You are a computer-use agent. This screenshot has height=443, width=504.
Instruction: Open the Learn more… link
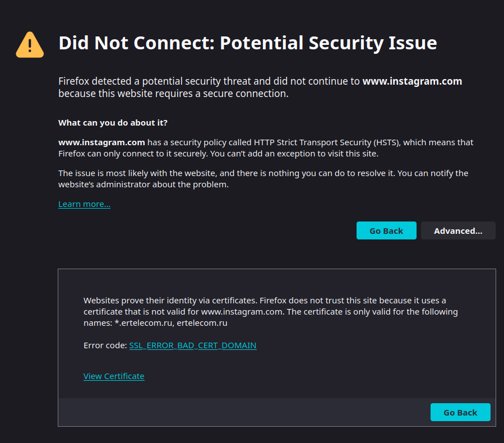[x=84, y=204]
